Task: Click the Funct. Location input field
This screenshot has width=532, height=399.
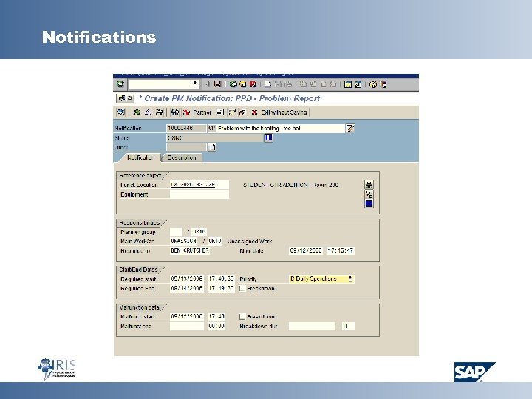Action: pos(199,185)
